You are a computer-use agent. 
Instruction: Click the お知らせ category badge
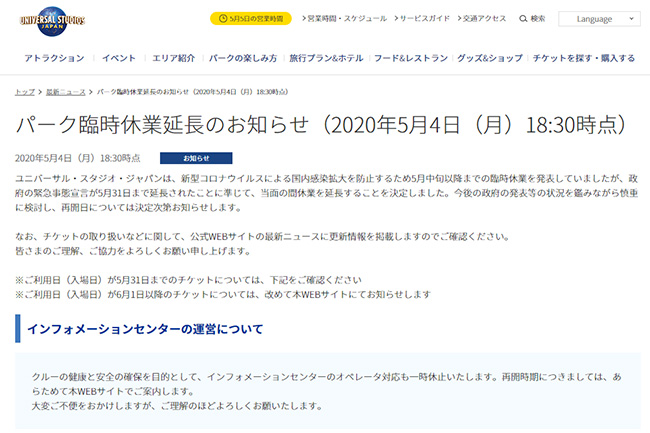coord(196,158)
